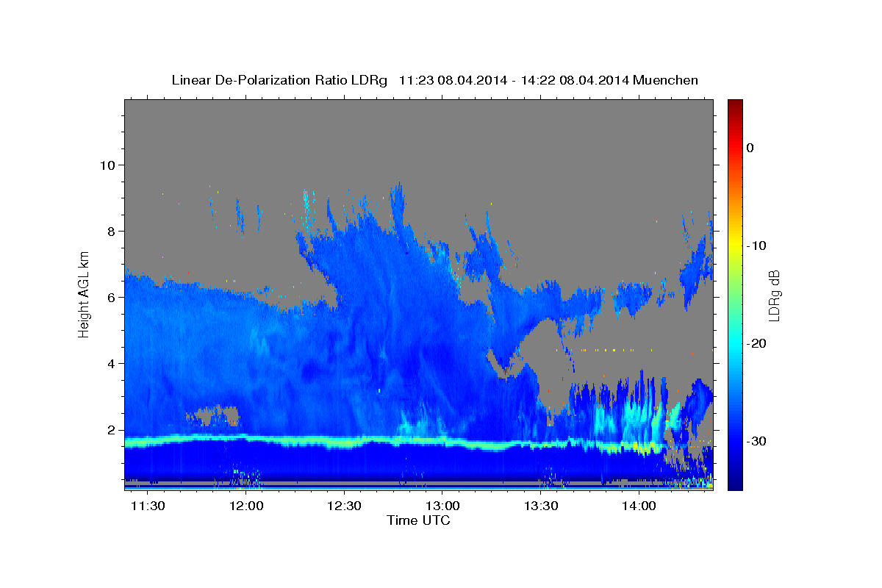Select the 13:30 time tick label
Screen dimensions: 882x588
pos(541,506)
